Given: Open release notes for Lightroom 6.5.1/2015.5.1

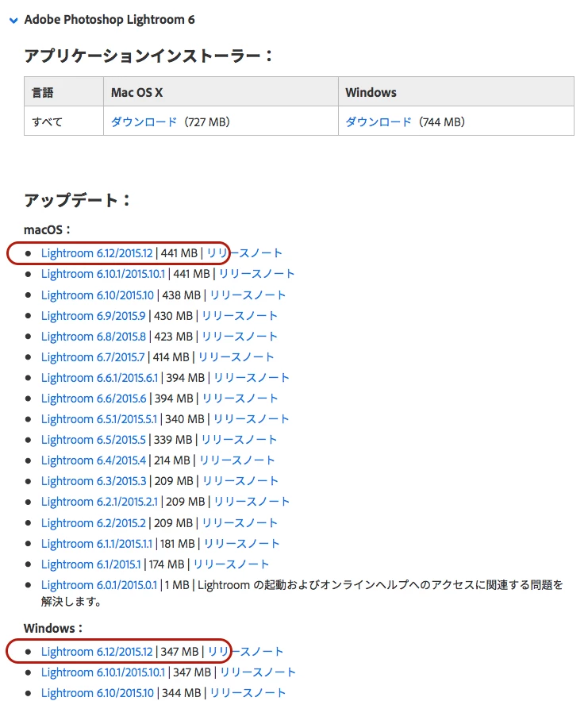Looking at the screenshot, I should coord(251,419).
